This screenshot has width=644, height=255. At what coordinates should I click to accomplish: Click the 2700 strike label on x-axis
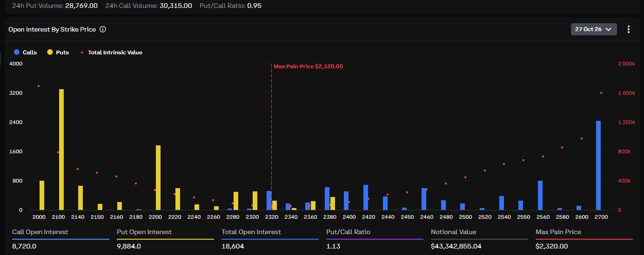601,217
